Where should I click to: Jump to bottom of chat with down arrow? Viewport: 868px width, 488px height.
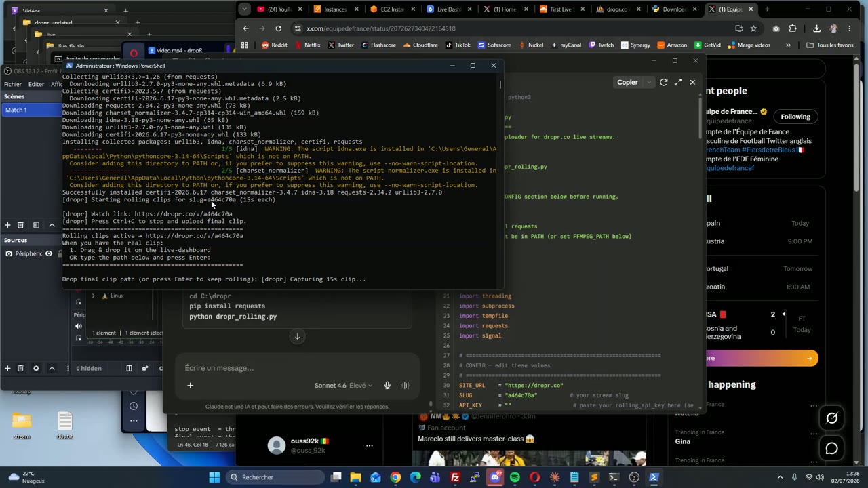297,337
